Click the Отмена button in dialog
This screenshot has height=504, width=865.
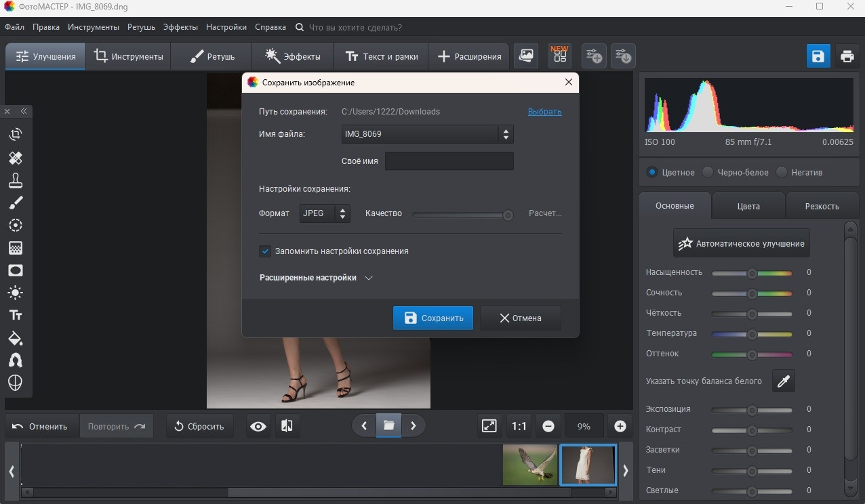pyautogui.click(x=520, y=318)
